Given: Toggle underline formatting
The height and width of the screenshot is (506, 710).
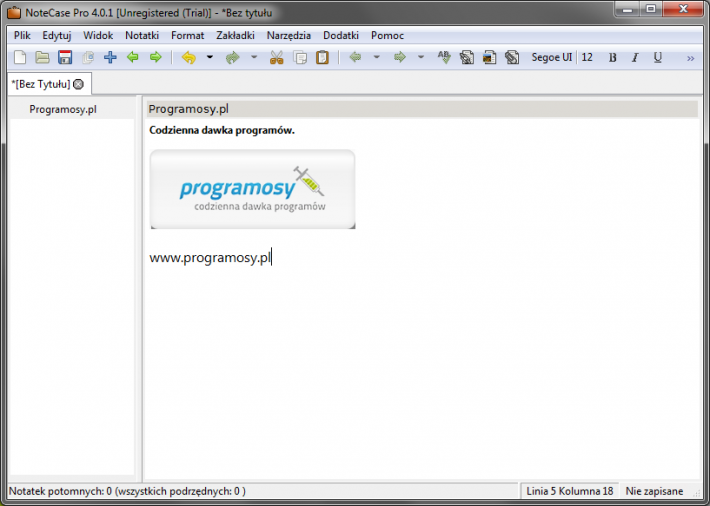Looking at the screenshot, I should tap(658, 58).
